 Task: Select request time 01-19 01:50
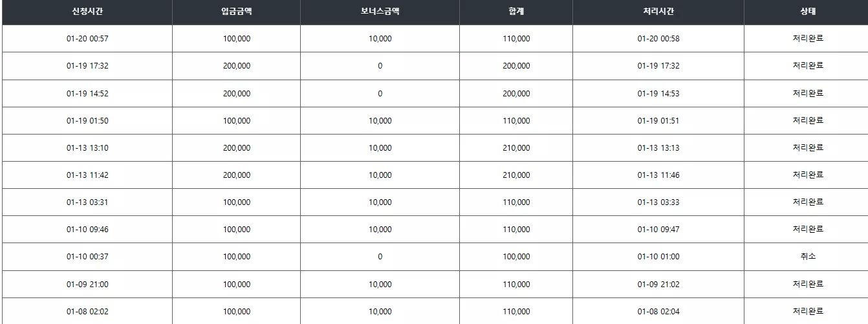pyautogui.click(x=87, y=121)
